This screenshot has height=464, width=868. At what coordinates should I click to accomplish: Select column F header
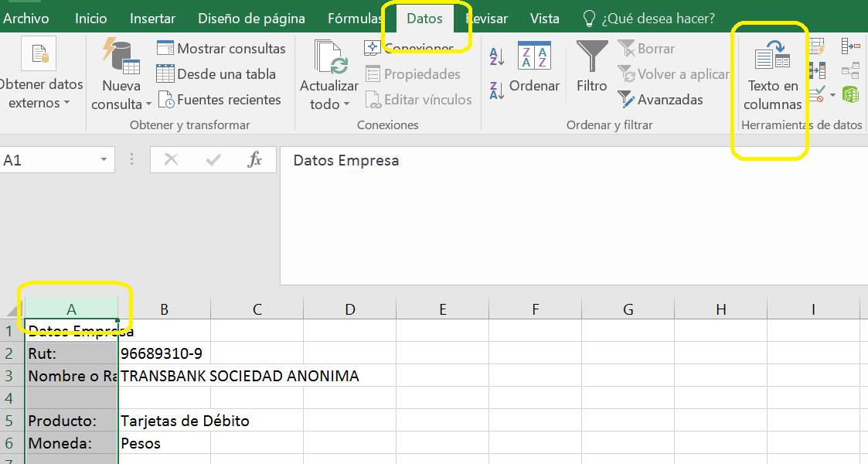(x=536, y=309)
